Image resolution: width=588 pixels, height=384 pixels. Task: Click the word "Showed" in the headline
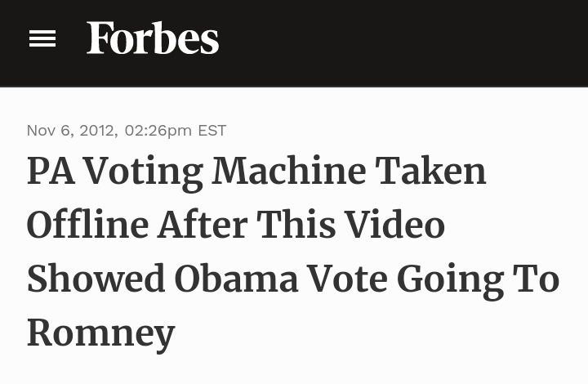[x=96, y=279]
